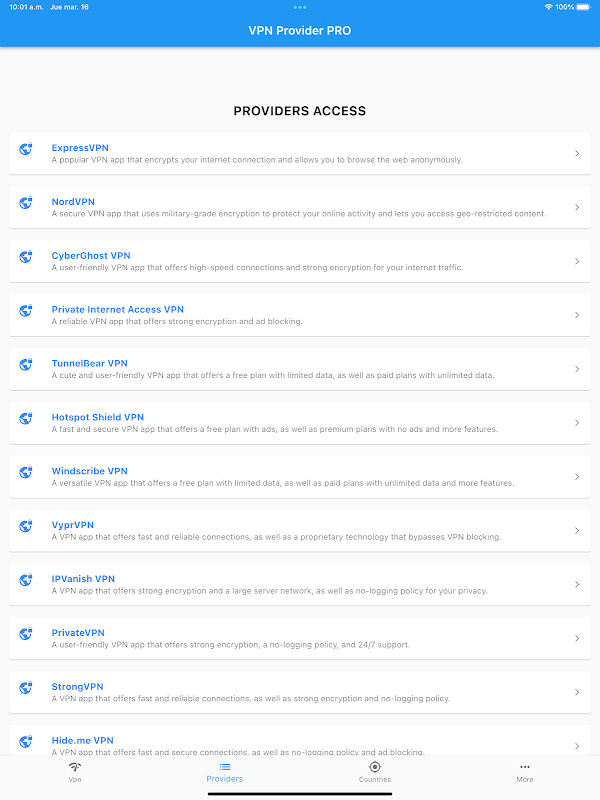Select the Windscribe VPN title
The height and width of the screenshot is (800, 600).
pos(89,471)
